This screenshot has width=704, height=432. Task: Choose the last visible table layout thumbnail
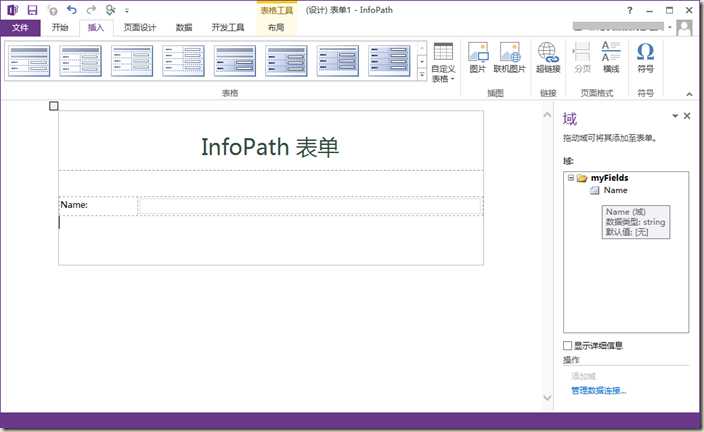[x=389, y=61]
